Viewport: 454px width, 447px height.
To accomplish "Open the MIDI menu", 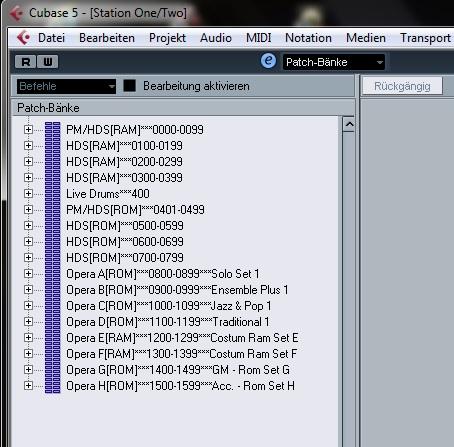I will pyautogui.click(x=258, y=38).
